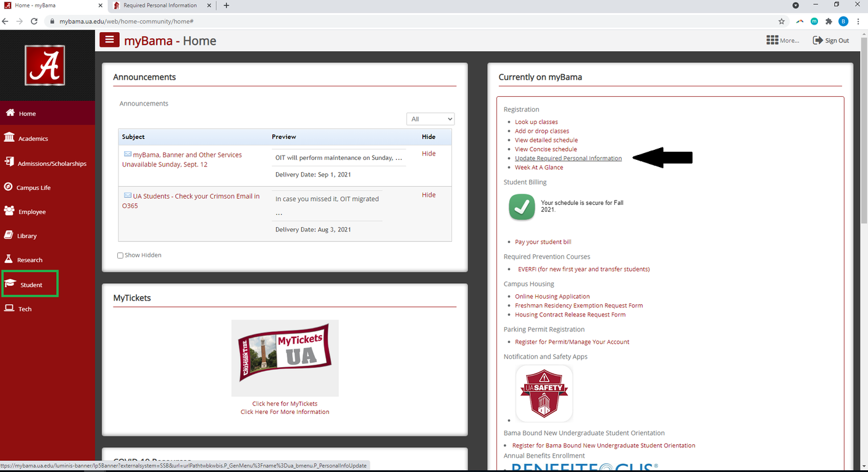Click the hamburger menu icon beside myBama
This screenshot has height=472, width=868.
click(109, 40)
